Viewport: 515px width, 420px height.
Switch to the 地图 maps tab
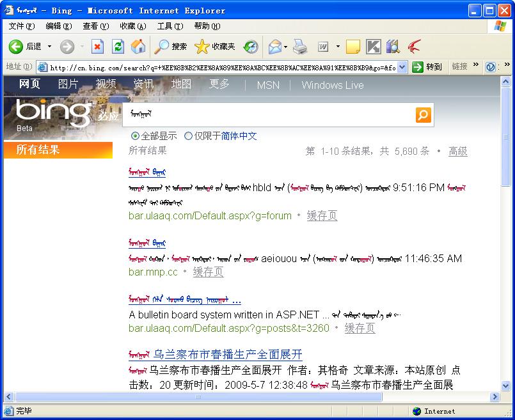[x=181, y=84]
